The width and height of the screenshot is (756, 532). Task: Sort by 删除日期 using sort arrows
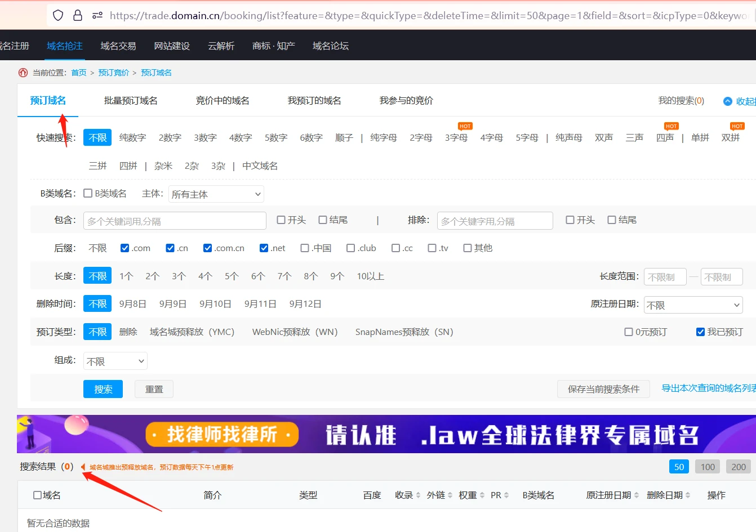[687, 495]
